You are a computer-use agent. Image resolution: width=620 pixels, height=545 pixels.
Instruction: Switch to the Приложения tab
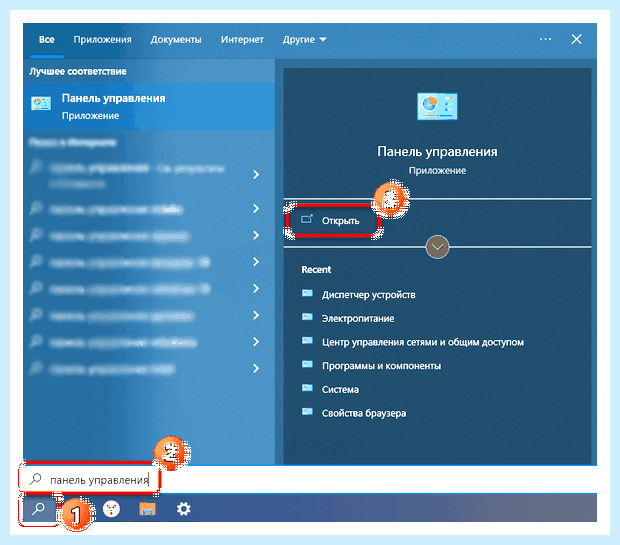tap(102, 40)
